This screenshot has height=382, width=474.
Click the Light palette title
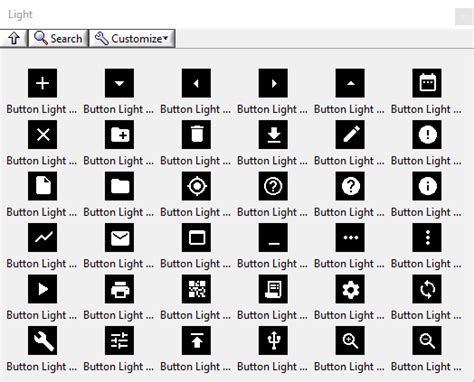click(20, 14)
